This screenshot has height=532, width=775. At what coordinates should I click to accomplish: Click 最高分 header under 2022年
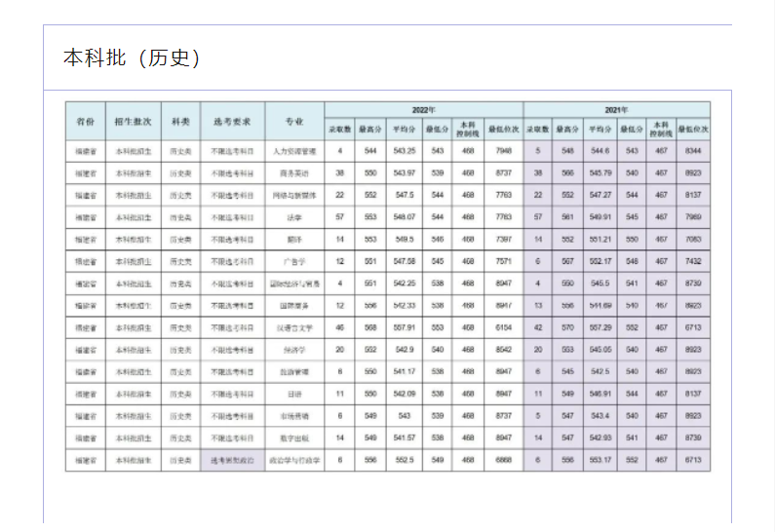(370, 129)
